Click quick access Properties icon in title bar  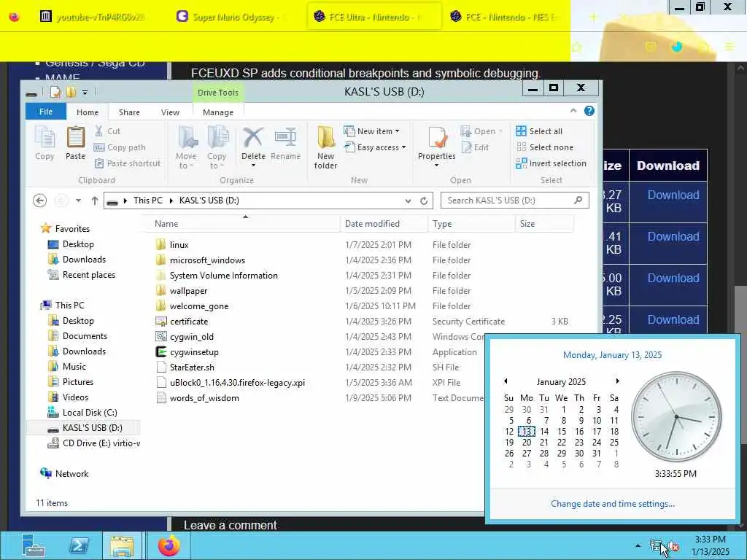coord(55,92)
